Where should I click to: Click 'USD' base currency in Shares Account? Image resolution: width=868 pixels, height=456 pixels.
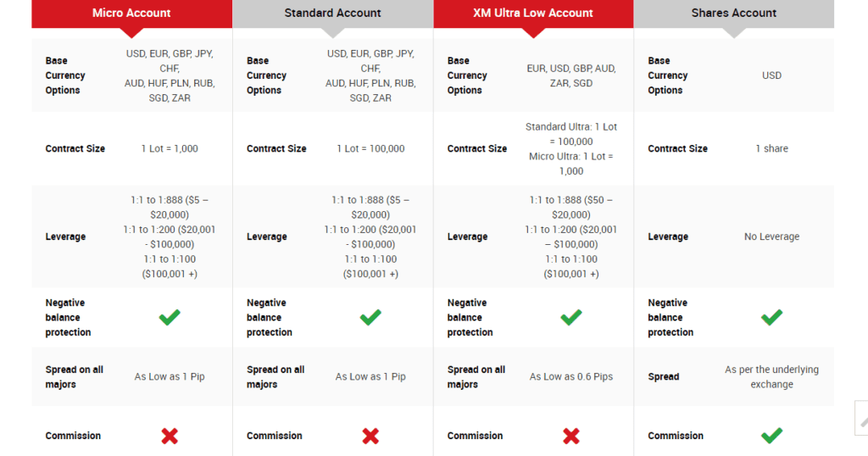tap(771, 75)
